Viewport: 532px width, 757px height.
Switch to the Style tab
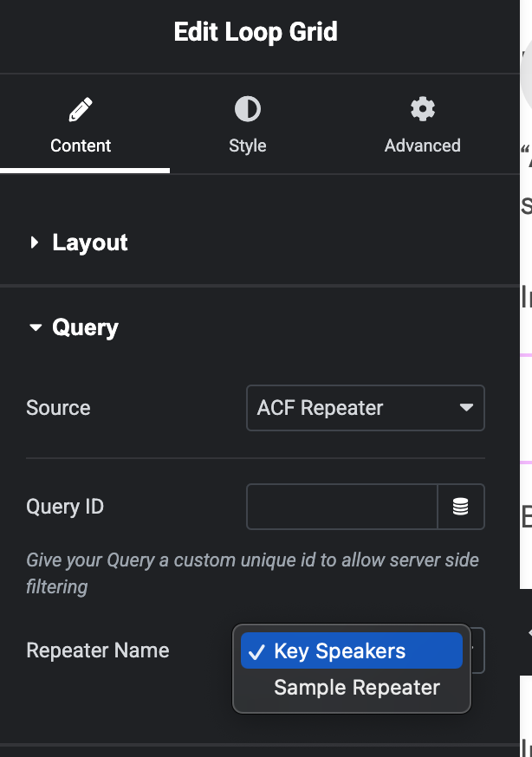(x=247, y=146)
